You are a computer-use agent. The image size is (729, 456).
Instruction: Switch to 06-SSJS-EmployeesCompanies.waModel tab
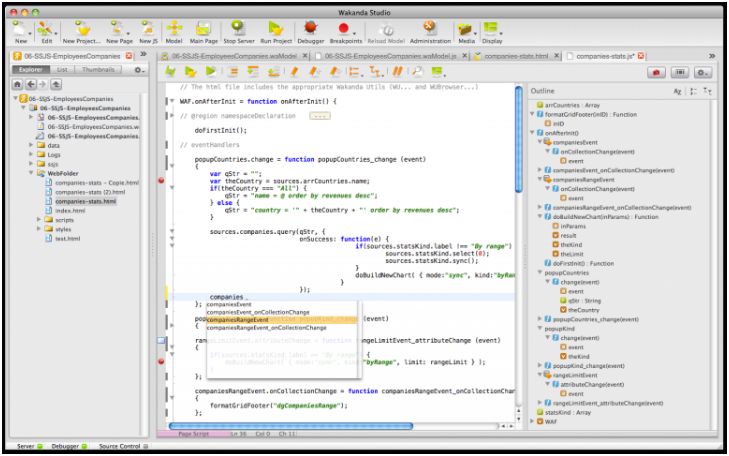234,56
